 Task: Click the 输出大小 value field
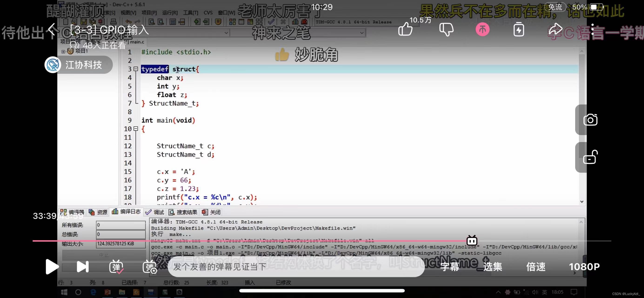121,244
